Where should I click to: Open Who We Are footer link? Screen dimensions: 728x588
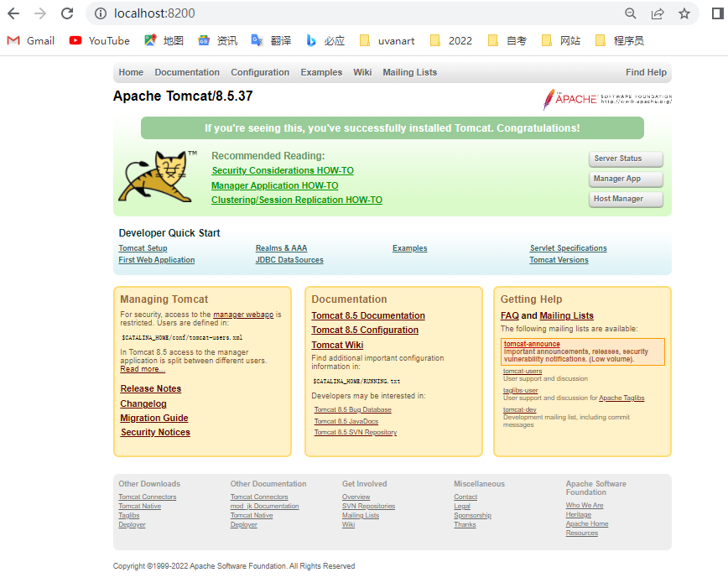click(x=585, y=505)
